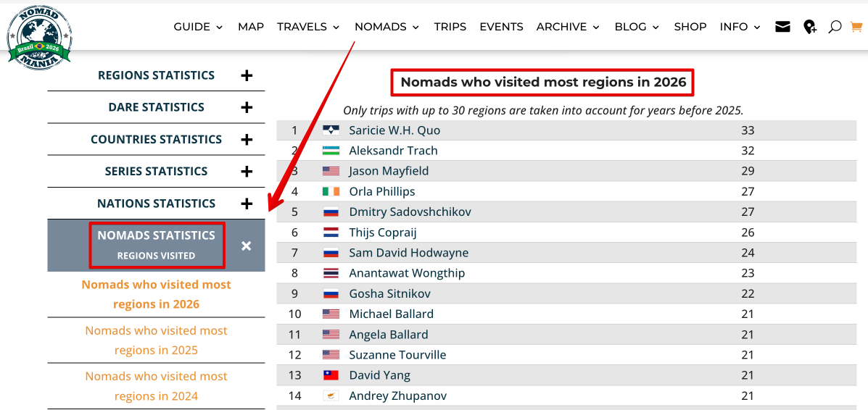Open the envelope messages icon

point(782,27)
